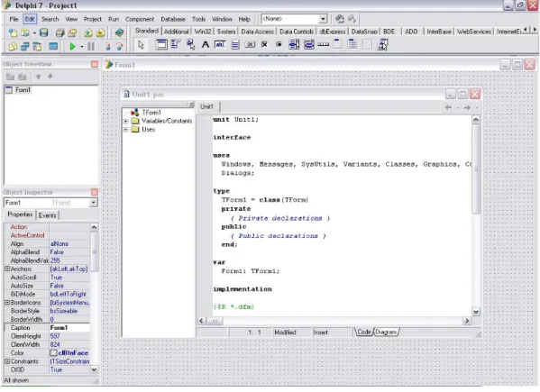The image size is (540, 392).
Task: Click the Open file toolbar icon
Action: [x=25, y=32]
